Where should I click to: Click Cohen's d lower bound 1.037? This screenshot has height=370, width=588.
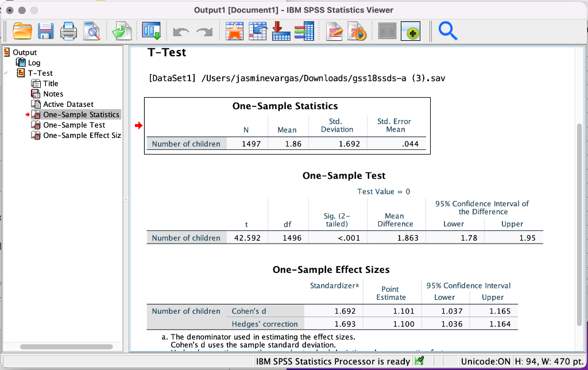452,311
